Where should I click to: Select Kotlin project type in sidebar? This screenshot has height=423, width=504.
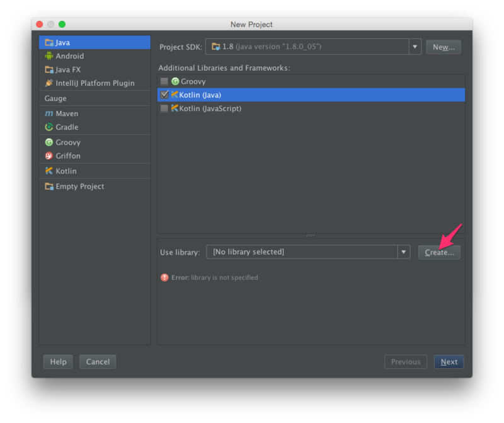coord(94,171)
